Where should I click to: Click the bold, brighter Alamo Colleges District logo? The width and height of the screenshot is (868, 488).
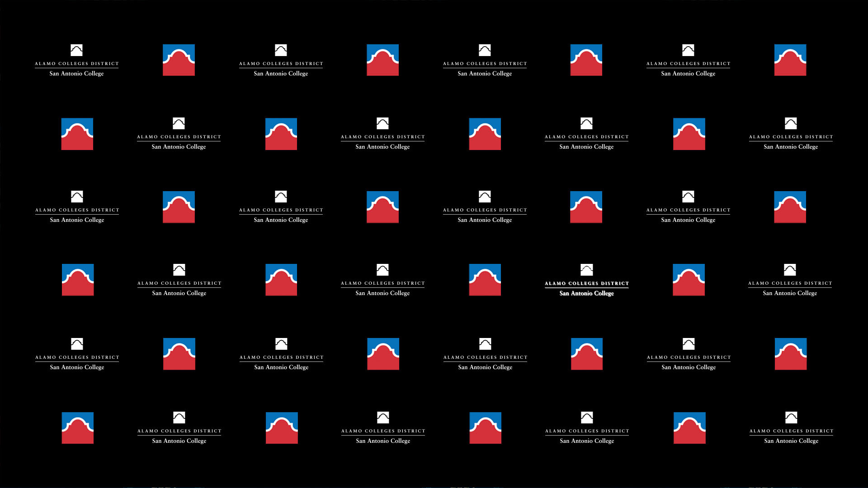tap(586, 283)
